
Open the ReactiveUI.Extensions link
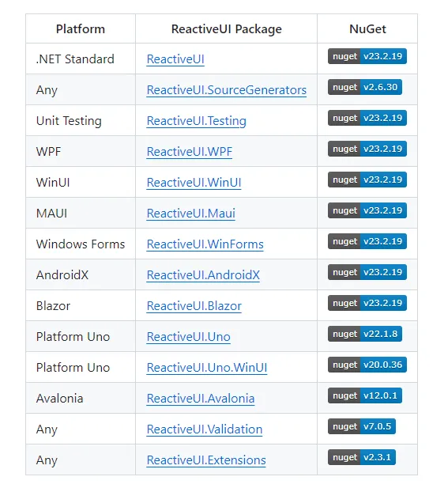point(206,460)
